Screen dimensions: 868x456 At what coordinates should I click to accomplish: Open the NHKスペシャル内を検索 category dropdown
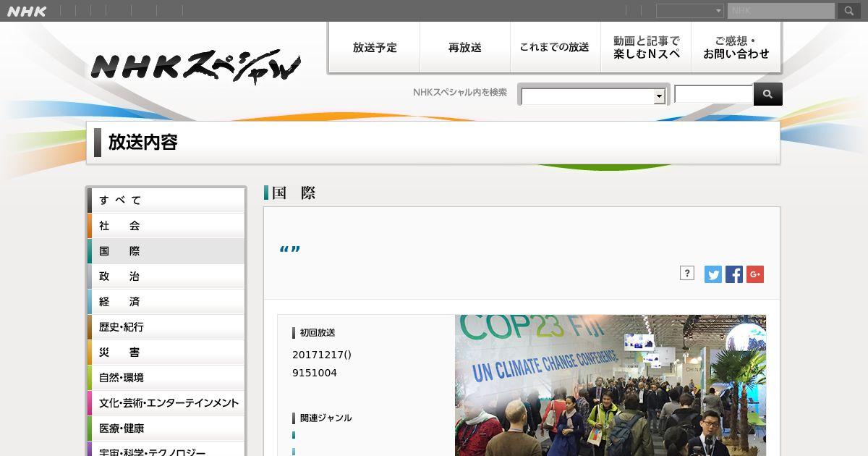(593, 96)
